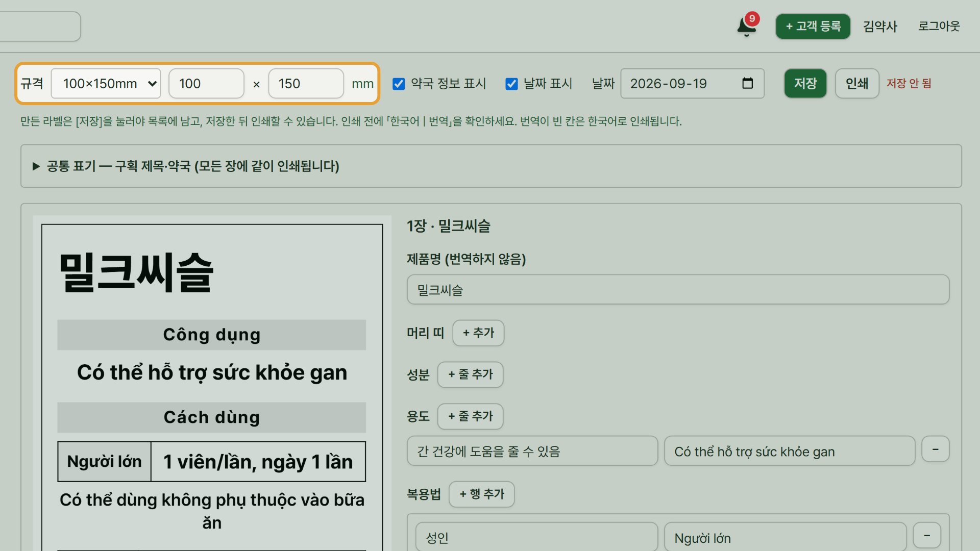Click the 성인 input field
The width and height of the screenshot is (980, 551).
click(537, 538)
